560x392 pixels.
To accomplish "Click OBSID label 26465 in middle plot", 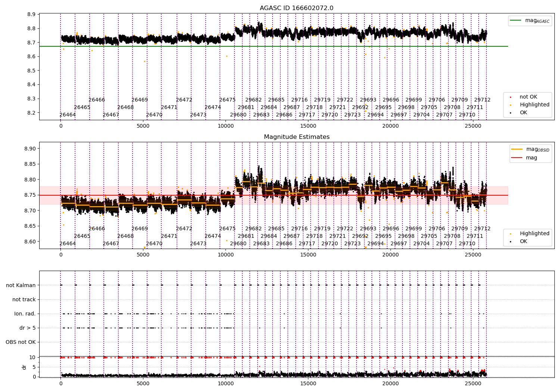I will 82,236.
